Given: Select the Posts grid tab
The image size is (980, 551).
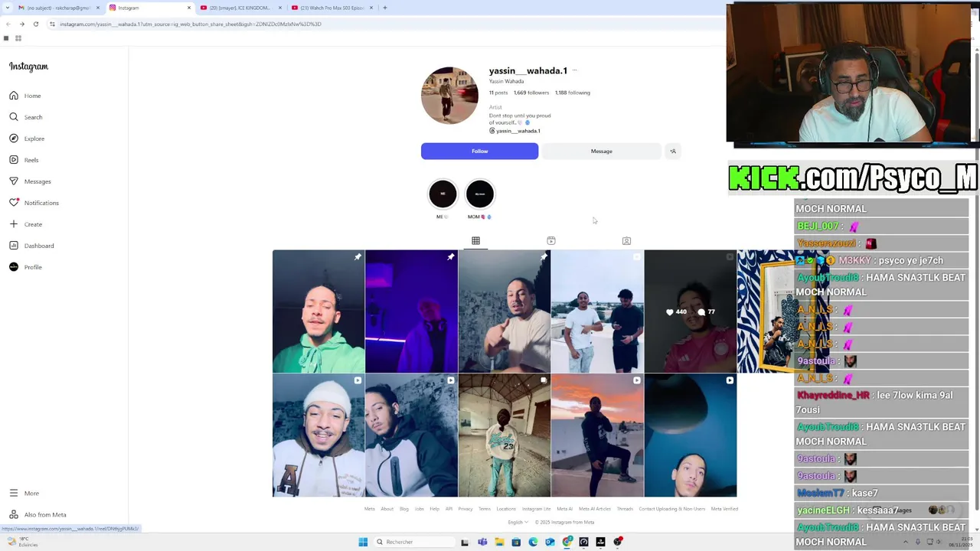Looking at the screenshot, I should 475,240.
